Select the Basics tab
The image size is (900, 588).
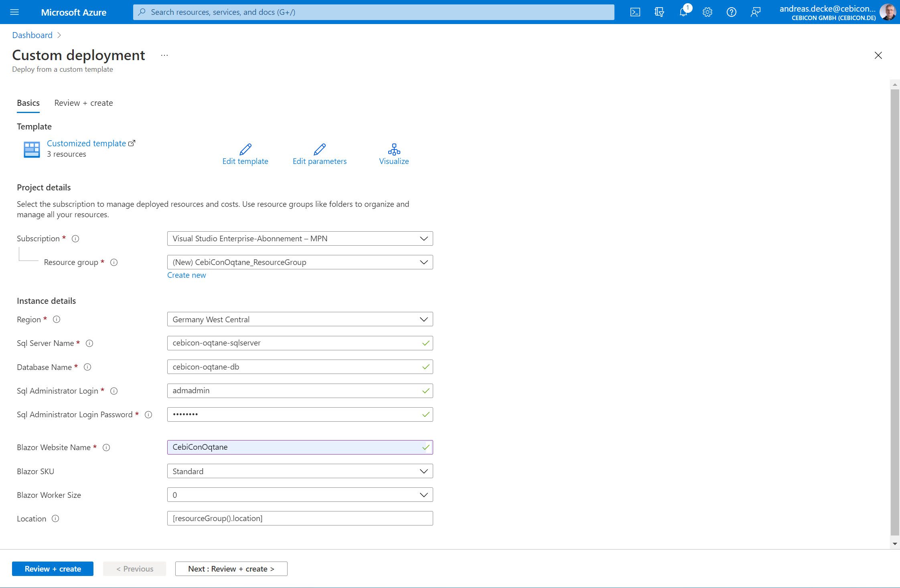[x=28, y=103]
